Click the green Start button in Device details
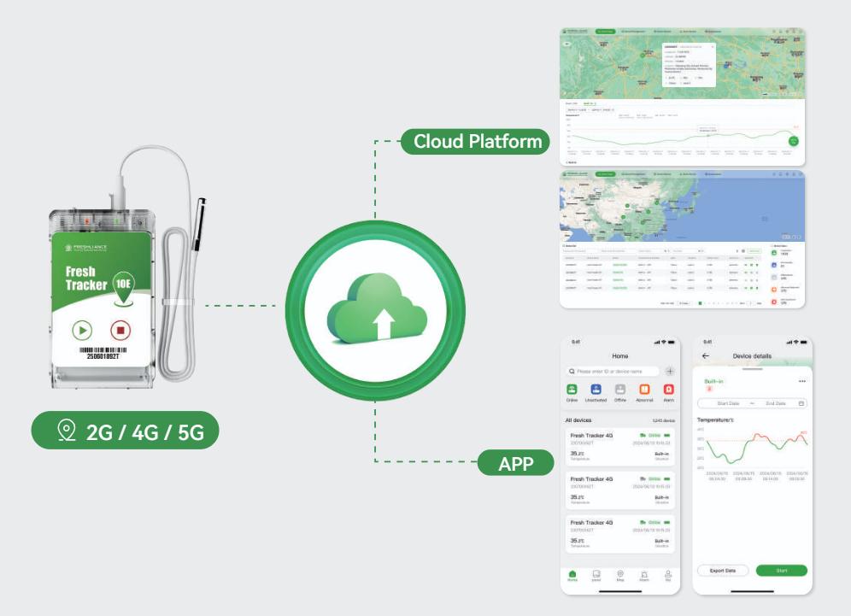The width and height of the screenshot is (851, 616). pyautogui.click(x=782, y=571)
